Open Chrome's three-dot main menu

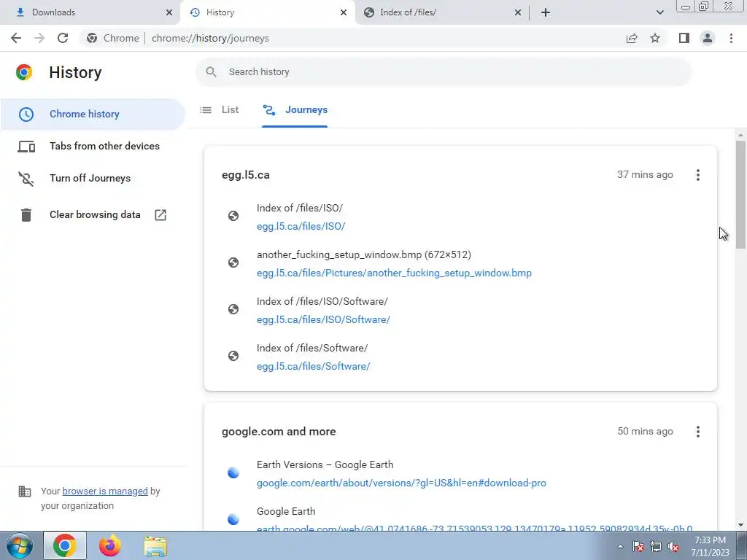click(731, 38)
